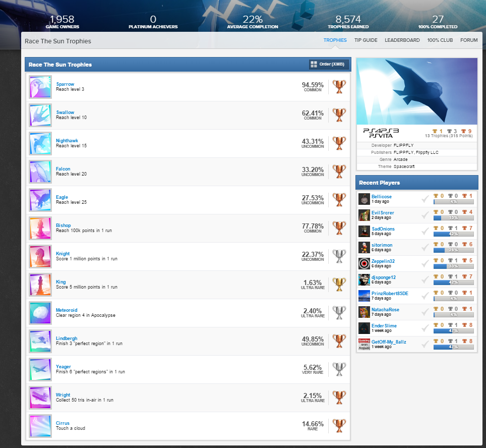
Task: Open the Leaderboard tab
Action: point(402,40)
